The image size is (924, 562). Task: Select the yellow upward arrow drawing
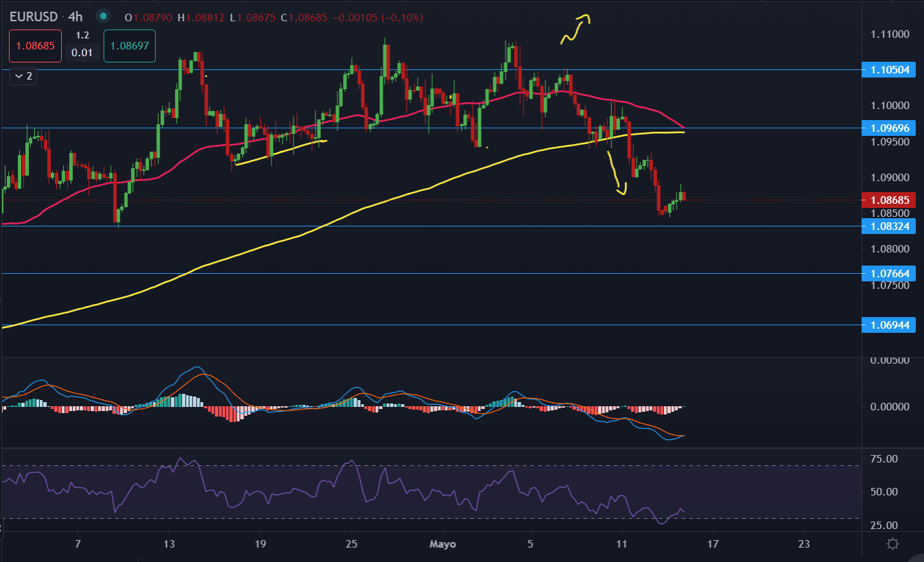pyautogui.click(x=576, y=29)
